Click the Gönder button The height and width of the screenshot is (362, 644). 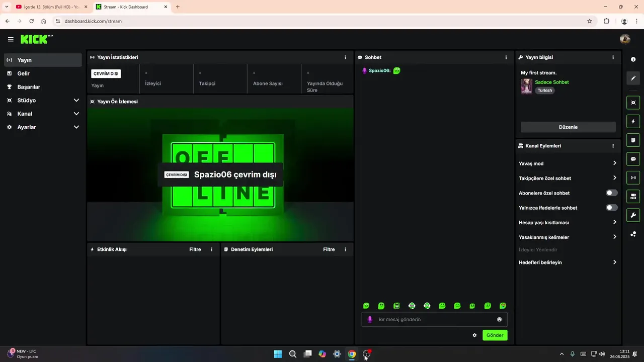[495, 335]
